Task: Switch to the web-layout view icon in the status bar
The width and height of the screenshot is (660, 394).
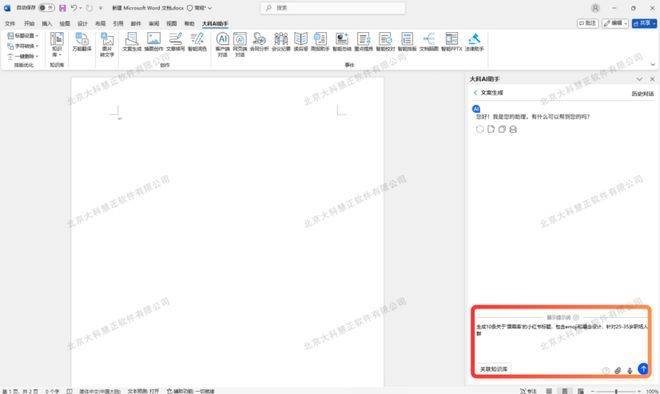Action: [x=580, y=391]
